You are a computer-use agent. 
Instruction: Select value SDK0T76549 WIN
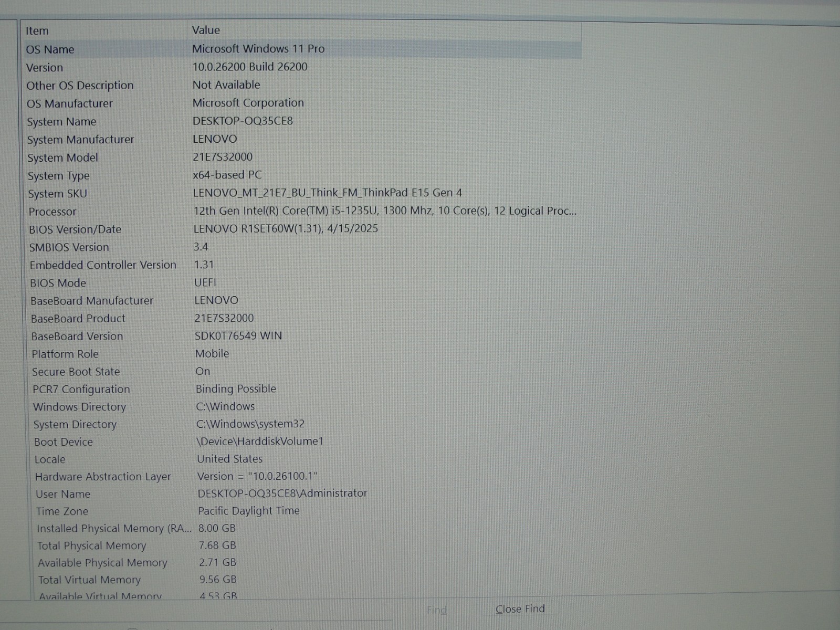point(238,335)
